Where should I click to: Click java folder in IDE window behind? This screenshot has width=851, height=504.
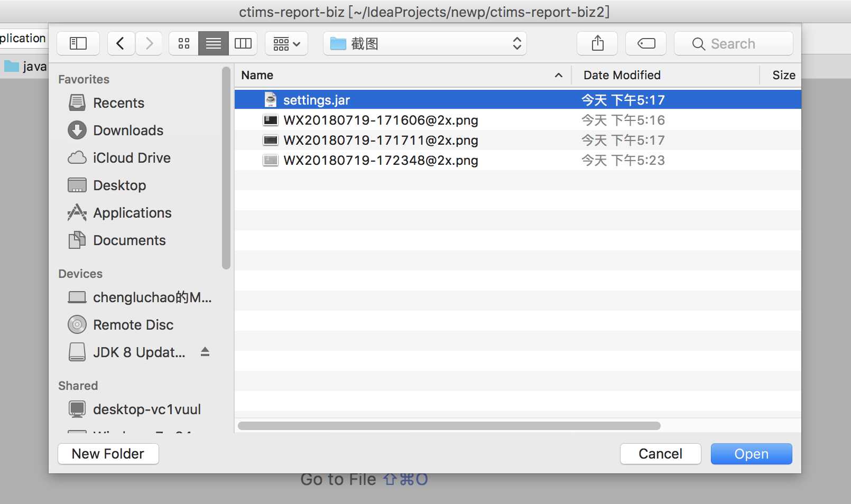(25, 67)
